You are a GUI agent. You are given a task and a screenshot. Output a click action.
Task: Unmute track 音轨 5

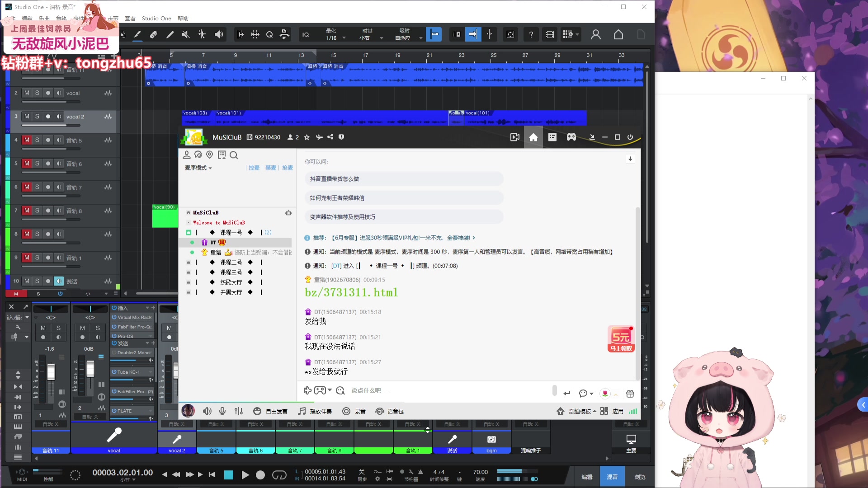click(27, 140)
